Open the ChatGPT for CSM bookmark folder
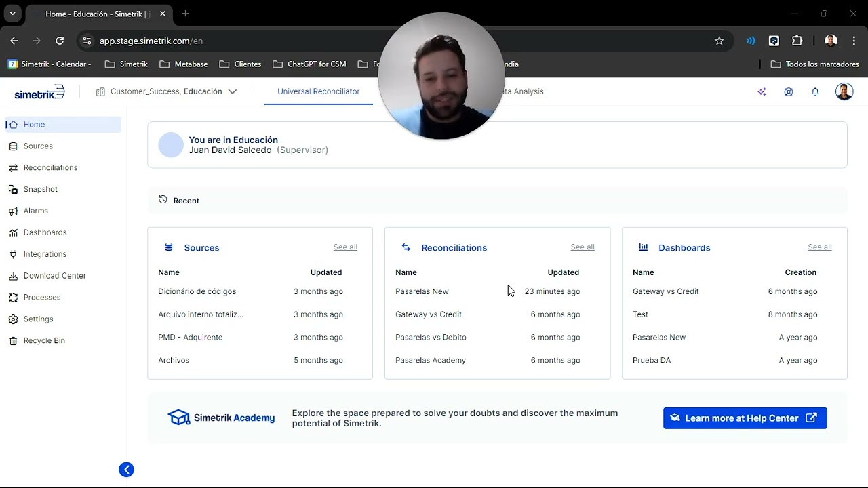 (x=309, y=64)
